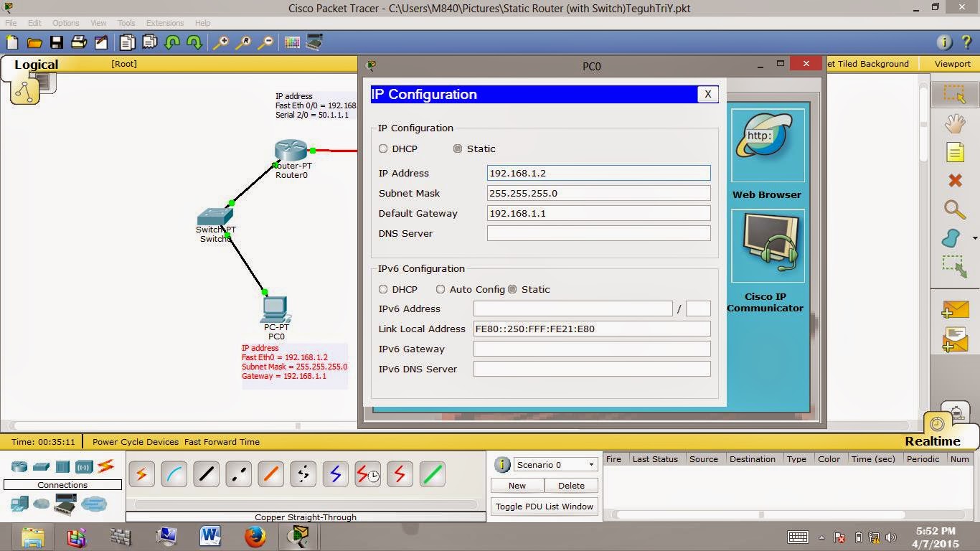Click the New scenario button

[x=517, y=486]
